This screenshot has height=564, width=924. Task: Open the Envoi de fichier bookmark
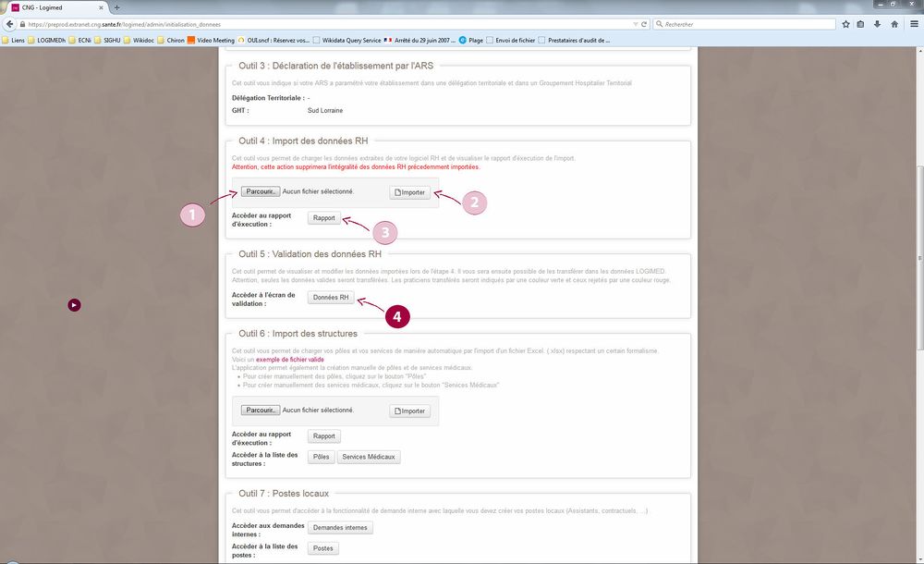click(x=510, y=40)
